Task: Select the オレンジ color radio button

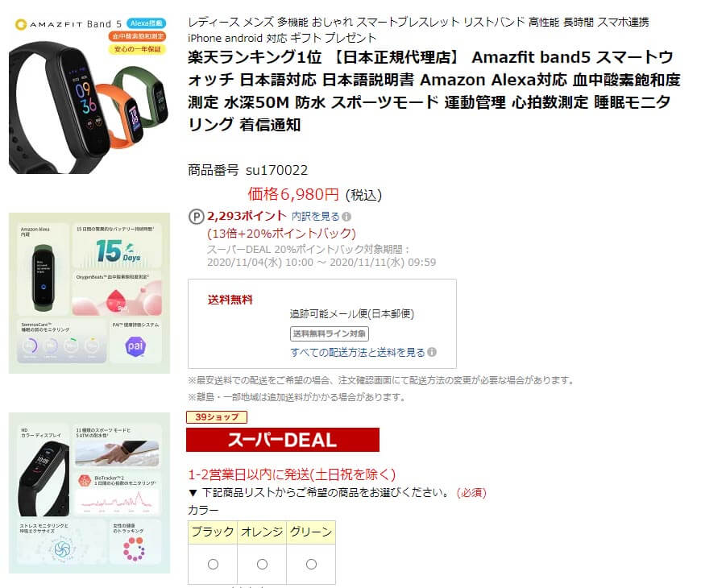Action: (262, 565)
